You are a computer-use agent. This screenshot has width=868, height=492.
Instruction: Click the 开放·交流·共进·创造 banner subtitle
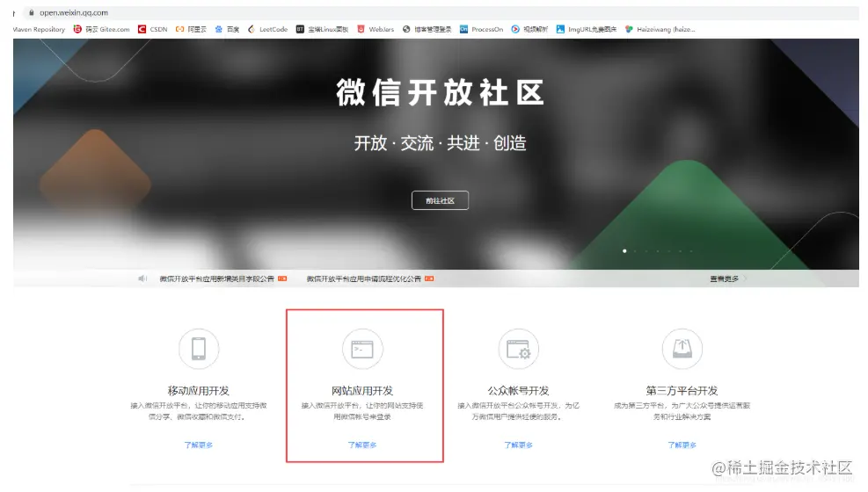coord(440,143)
